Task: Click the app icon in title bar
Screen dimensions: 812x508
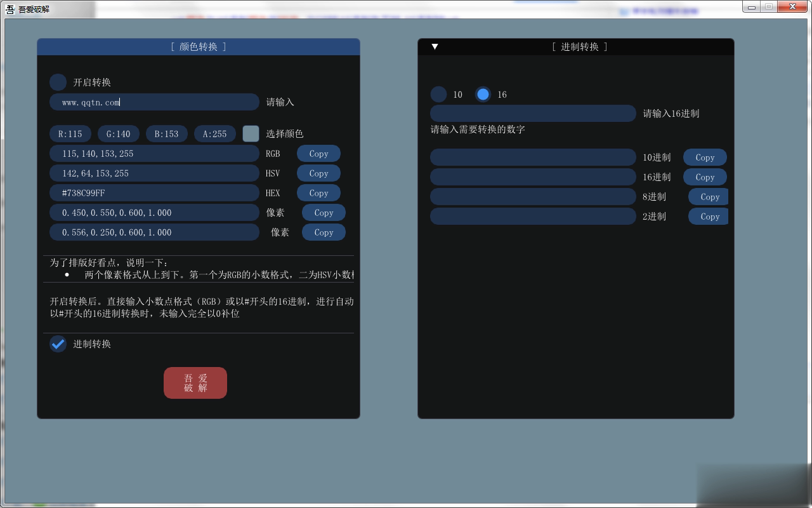Action: click(10, 9)
